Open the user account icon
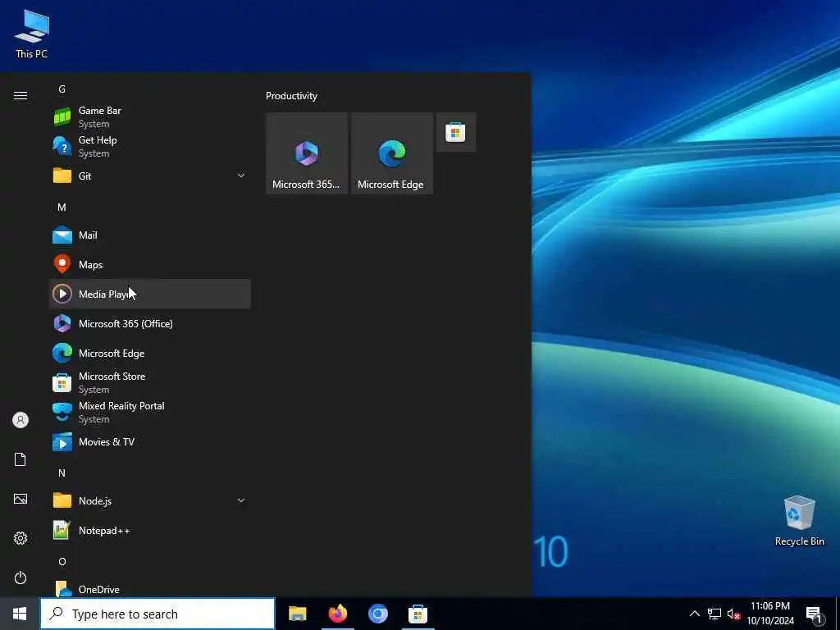Image resolution: width=840 pixels, height=630 pixels. 21,420
